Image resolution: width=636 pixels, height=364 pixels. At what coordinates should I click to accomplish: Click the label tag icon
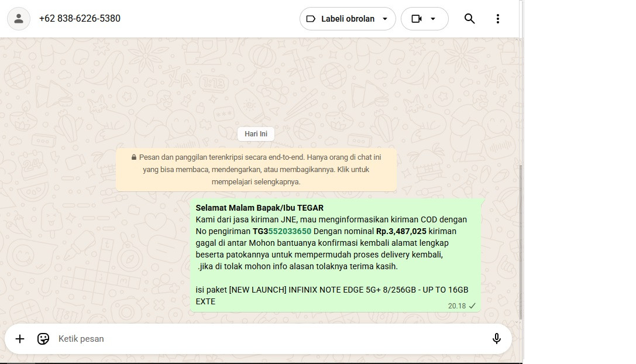[x=311, y=19]
